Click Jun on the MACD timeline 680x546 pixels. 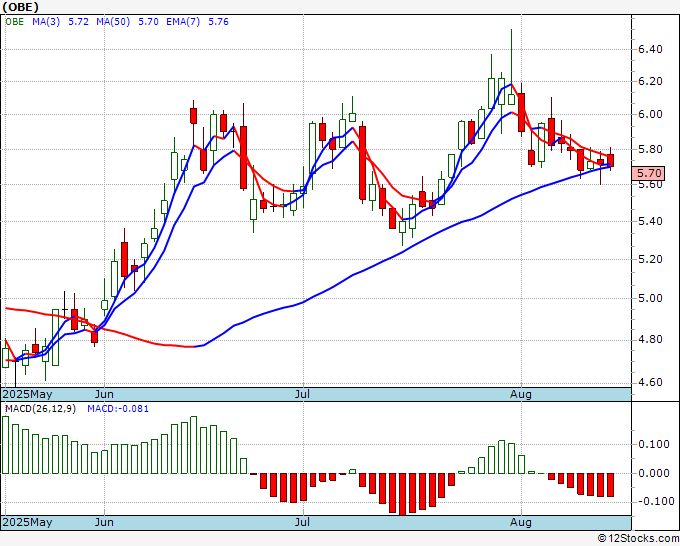(104, 522)
